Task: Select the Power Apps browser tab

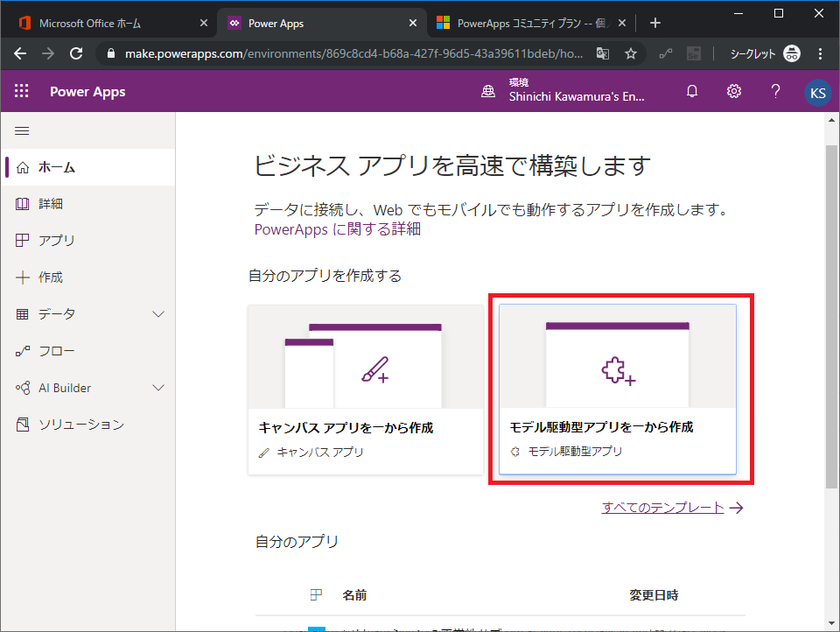Action: click(x=321, y=23)
